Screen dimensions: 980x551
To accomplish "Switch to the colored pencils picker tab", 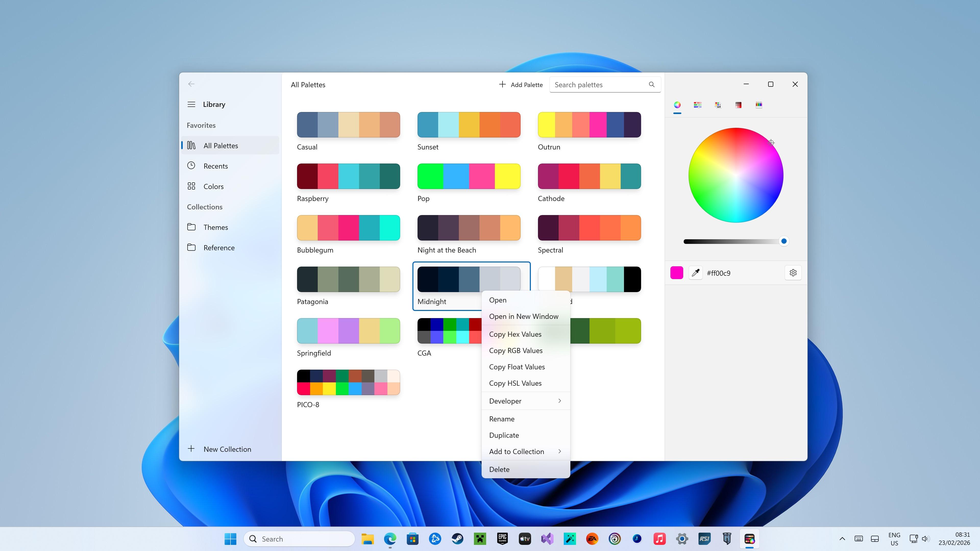I will click(758, 105).
